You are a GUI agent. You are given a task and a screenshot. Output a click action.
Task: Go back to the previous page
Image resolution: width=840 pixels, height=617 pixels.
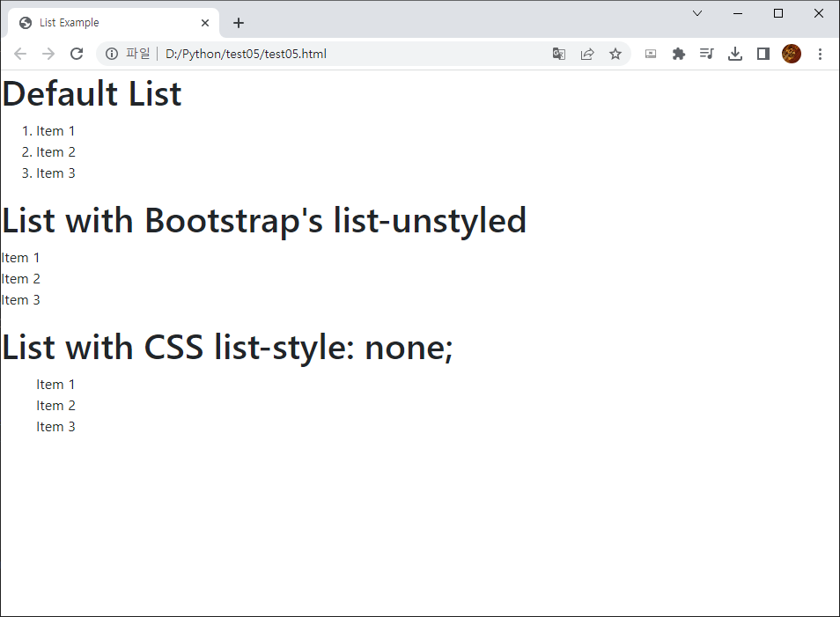[x=20, y=54]
